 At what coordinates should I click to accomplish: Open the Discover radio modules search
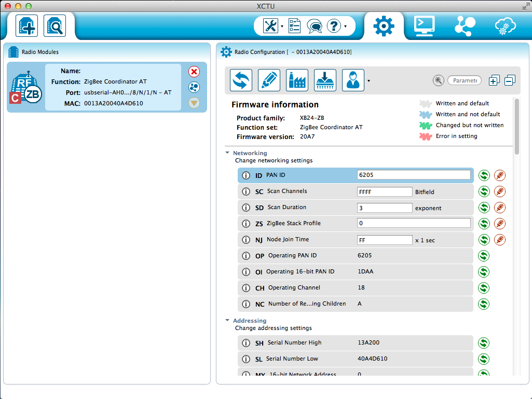(x=54, y=26)
